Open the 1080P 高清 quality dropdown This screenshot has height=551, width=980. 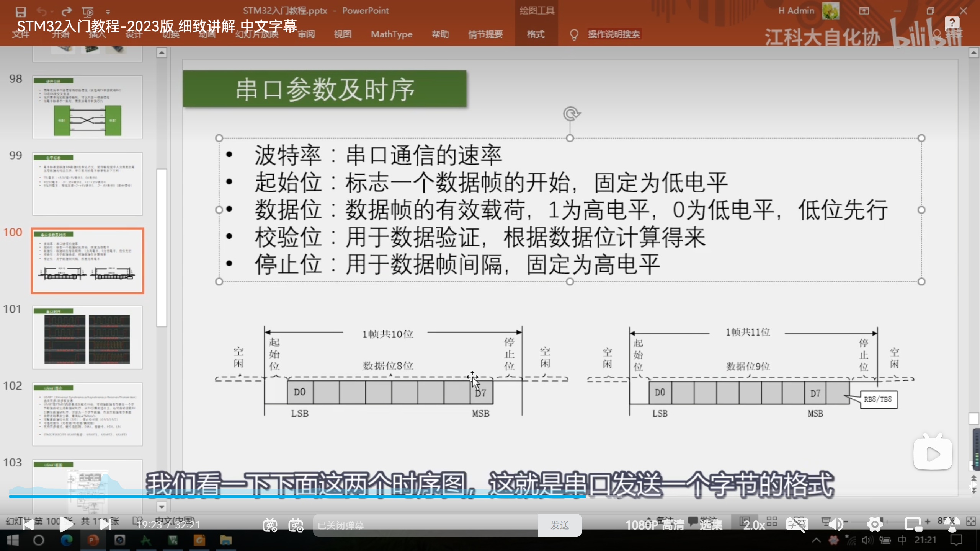tap(654, 525)
